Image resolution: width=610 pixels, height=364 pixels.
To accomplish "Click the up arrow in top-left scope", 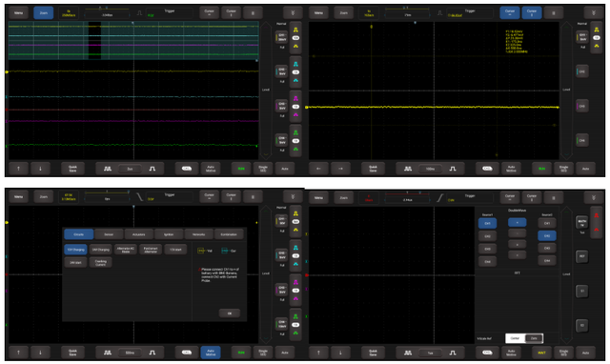I will click(x=18, y=169).
